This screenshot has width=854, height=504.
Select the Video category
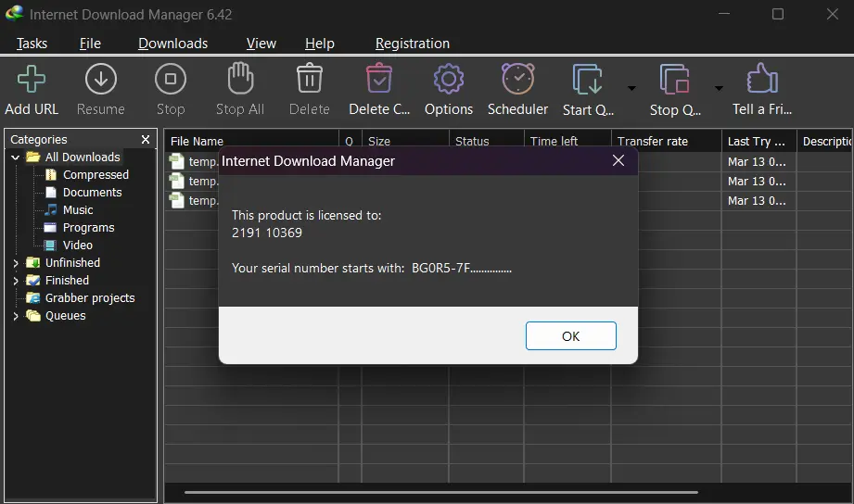coord(77,245)
